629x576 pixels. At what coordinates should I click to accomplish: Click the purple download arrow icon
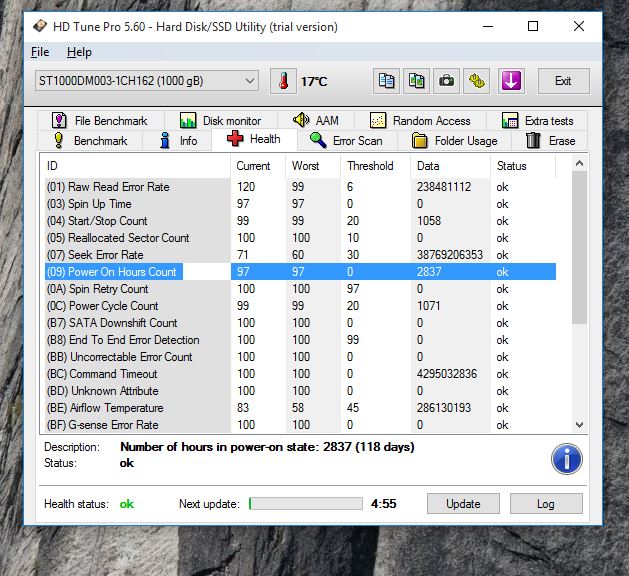click(511, 81)
